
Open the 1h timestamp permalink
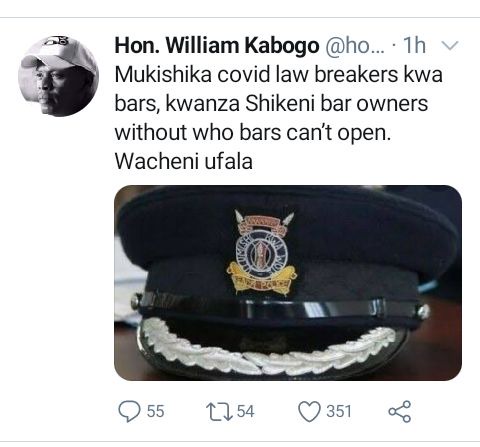coord(414,45)
